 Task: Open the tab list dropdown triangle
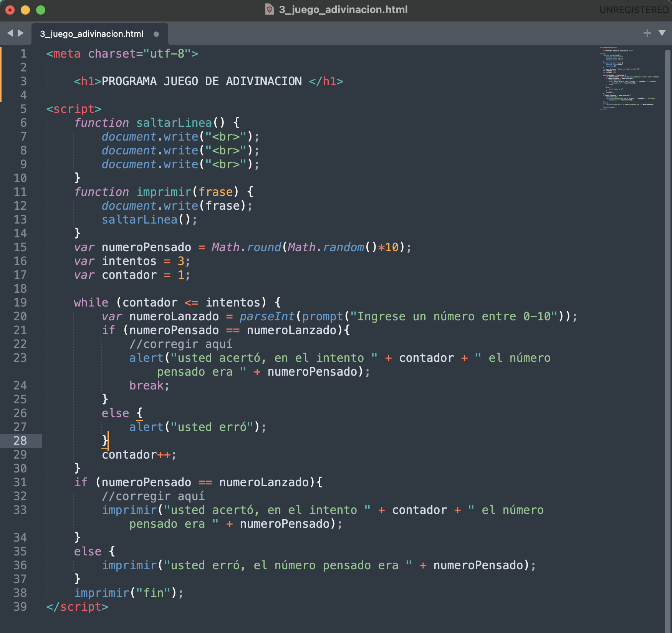tap(662, 33)
